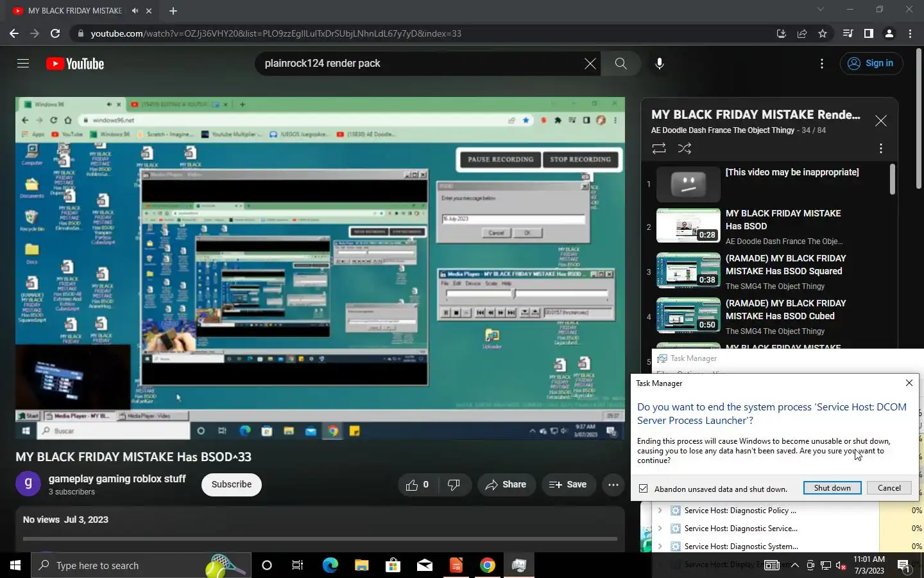This screenshot has height=578, width=924.
Task: Open Chrome's share this page icon
Action: [802, 33]
